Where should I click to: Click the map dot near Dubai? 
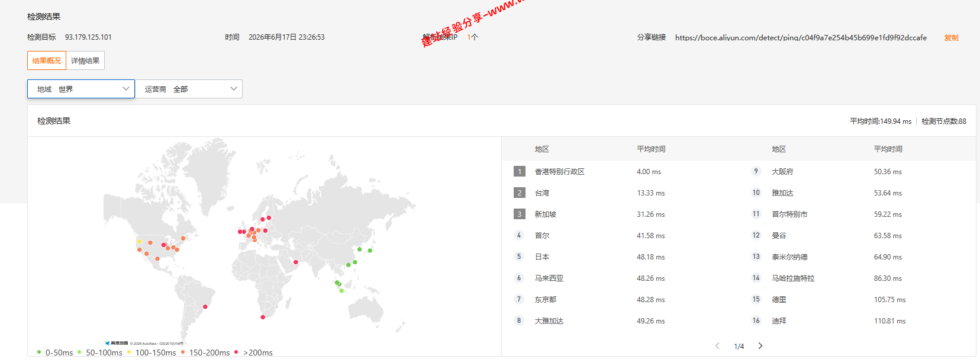coord(296,262)
